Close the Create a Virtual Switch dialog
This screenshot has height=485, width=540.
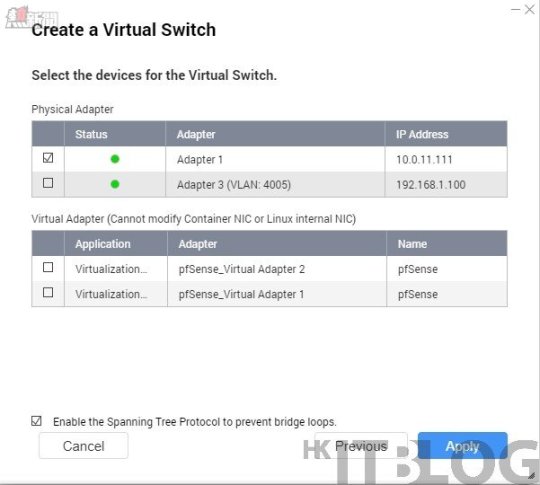point(529,9)
